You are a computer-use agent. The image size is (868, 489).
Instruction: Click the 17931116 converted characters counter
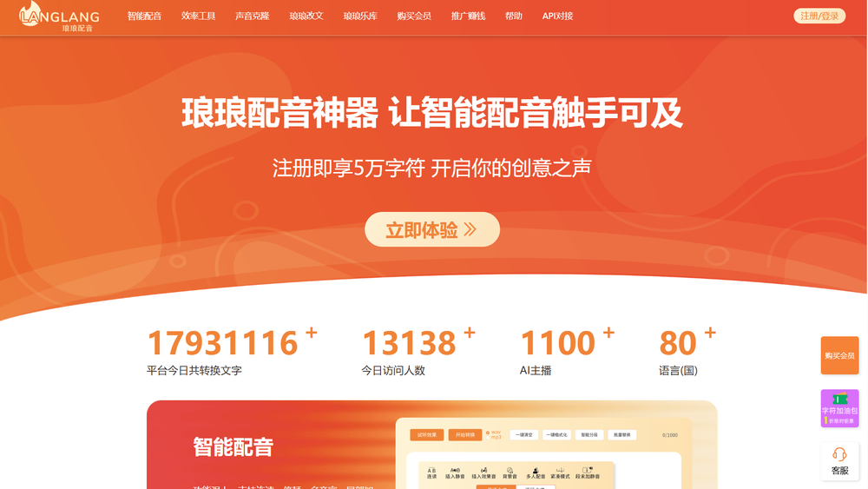tap(223, 343)
